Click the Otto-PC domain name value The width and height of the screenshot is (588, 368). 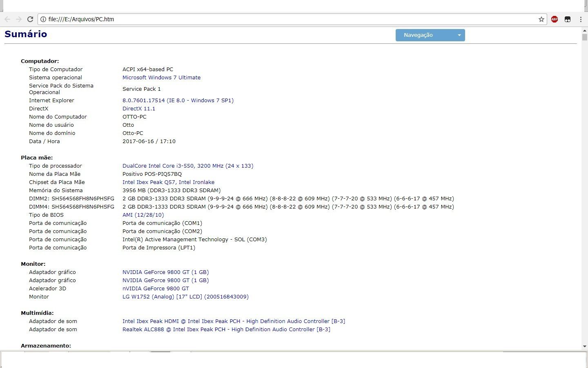[x=133, y=133]
